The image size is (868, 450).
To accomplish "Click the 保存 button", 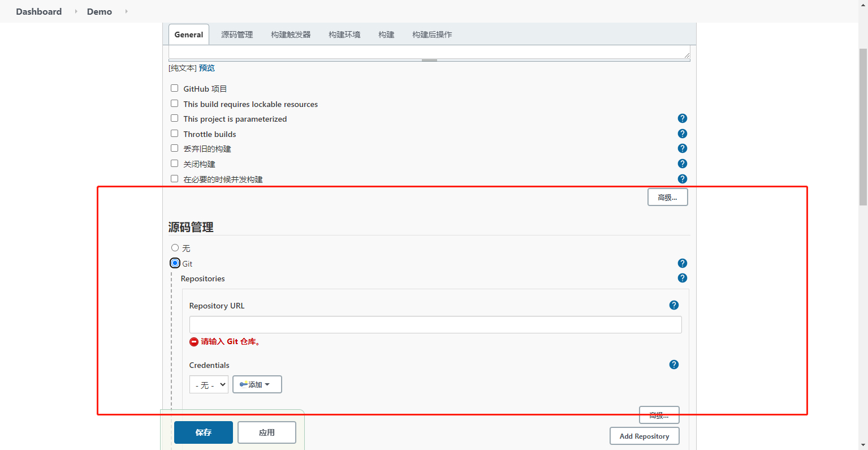I will click(204, 432).
